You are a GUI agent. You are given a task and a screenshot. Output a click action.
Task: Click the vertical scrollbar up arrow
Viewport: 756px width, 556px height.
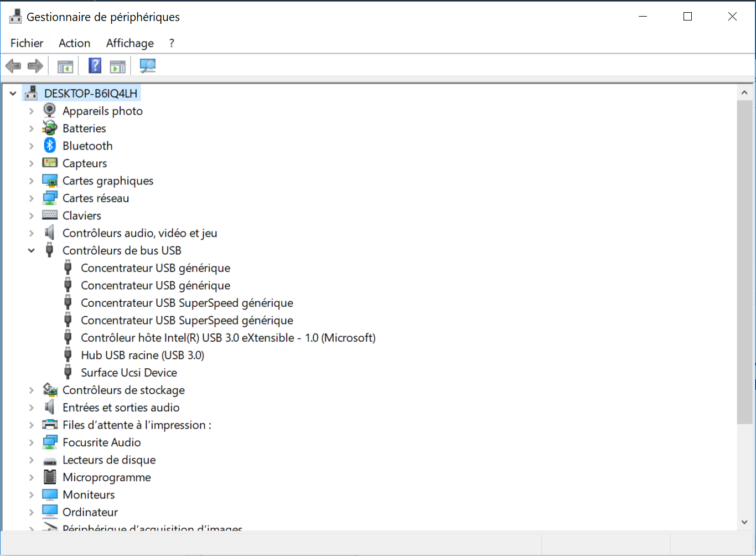click(x=744, y=92)
